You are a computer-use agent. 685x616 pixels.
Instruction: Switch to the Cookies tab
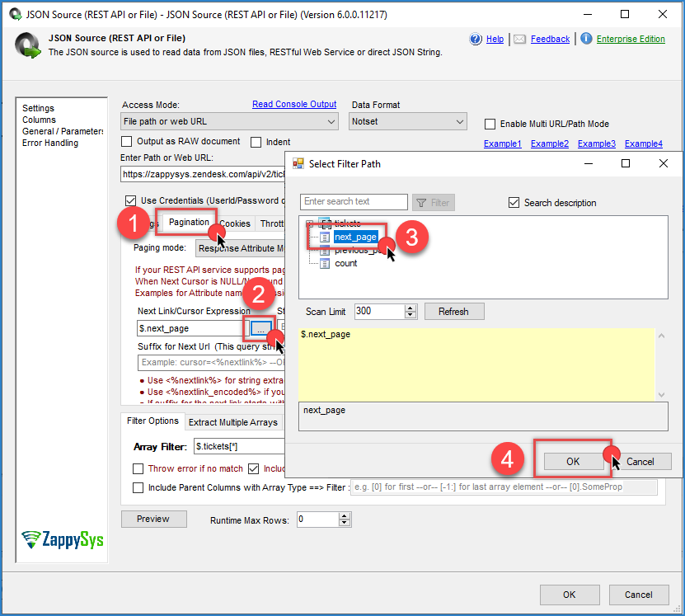coord(235,223)
